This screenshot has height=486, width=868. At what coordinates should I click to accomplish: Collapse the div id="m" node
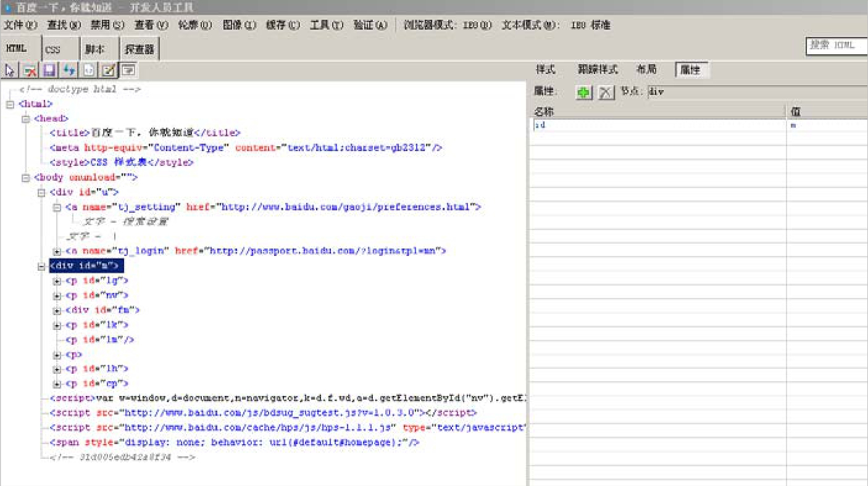41,266
